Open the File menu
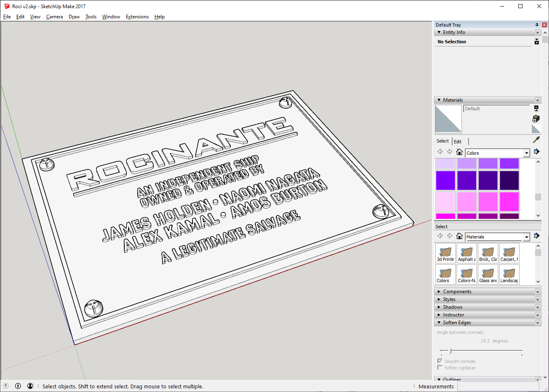549x392 pixels. [7, 17]
